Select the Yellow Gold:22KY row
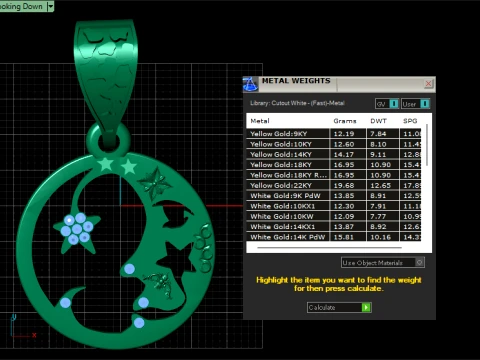The image size is (480, 360). (x=334, y=185)
